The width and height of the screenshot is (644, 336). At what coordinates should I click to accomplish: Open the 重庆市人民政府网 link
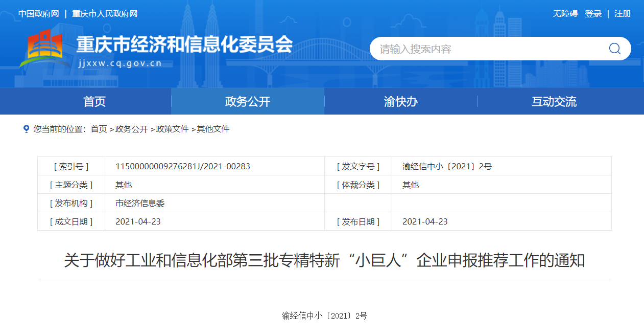pos(105,14)
